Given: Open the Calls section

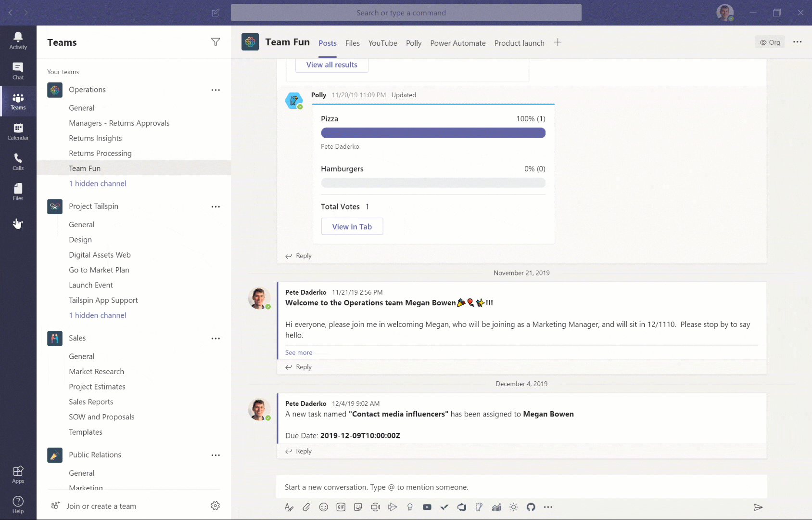Looking at the screenshot, I should click(18, 162).
